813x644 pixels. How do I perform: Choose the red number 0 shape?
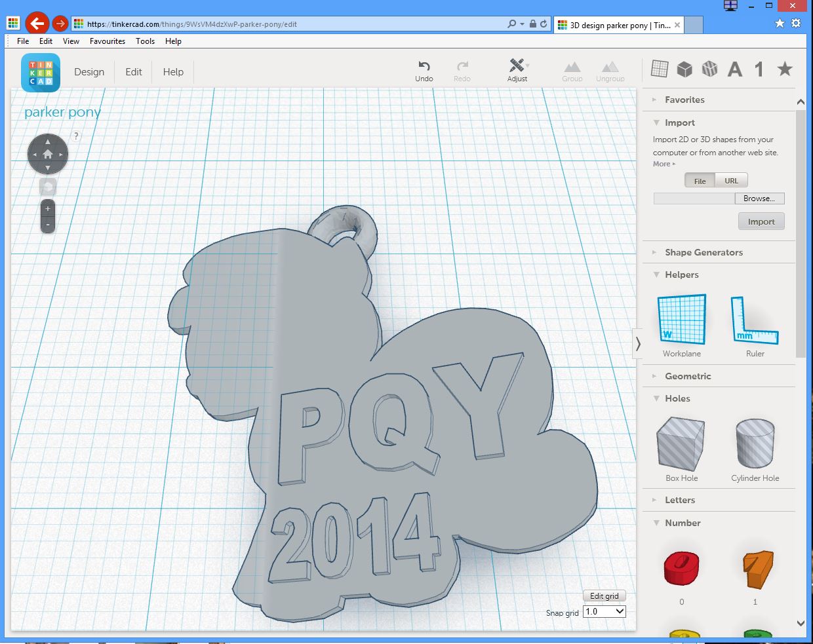click(x=682, y=567)
